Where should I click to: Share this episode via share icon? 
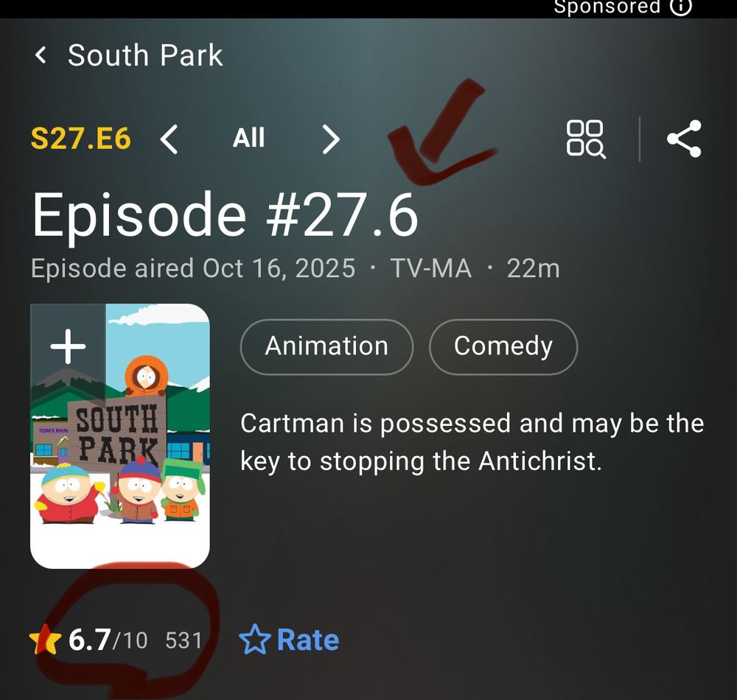[x=685, y=139]
